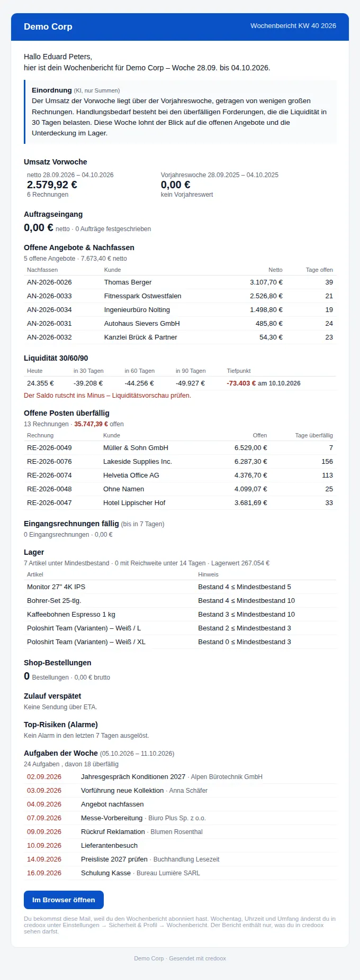This screenshot has height=980, width=360.
Task: Click the Offene Angebote & Nachfassen heading
Action: [79, 247]
